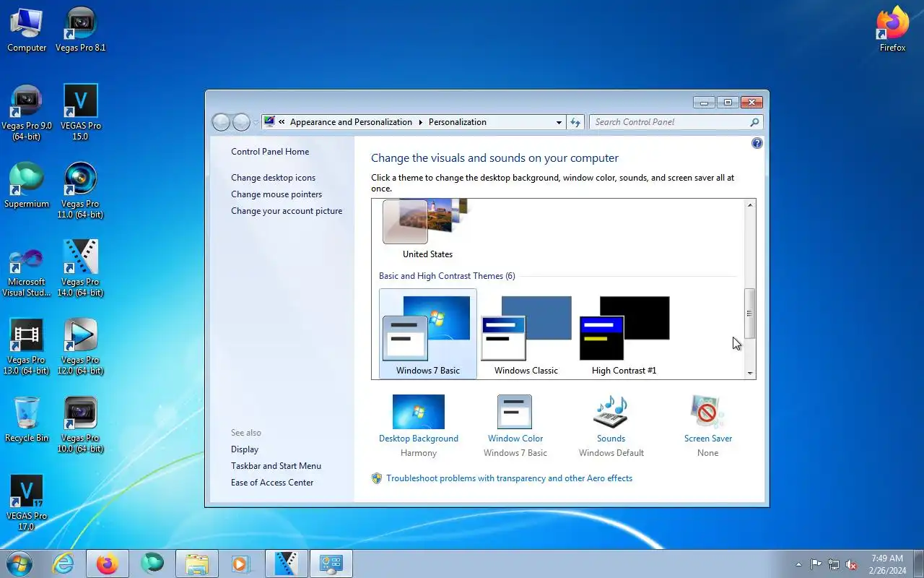This screenshot has width=924, height=578.
Task: Open the Action Center flag tray icon
Action: click(816, 564)
